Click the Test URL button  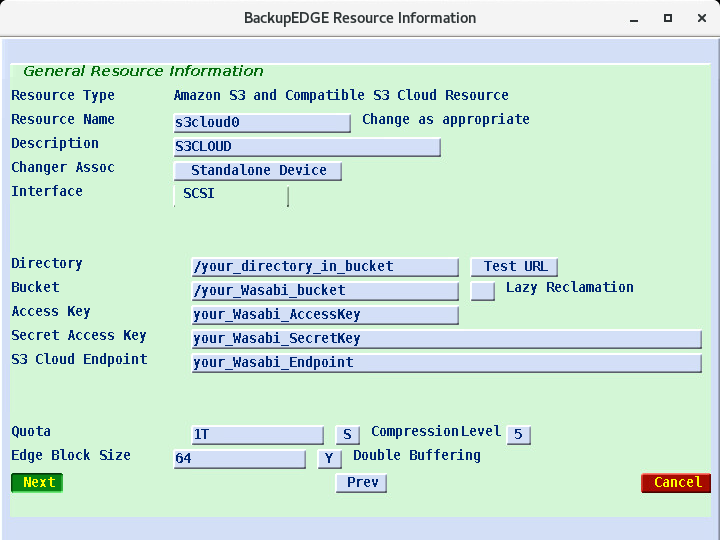pos(514,267)
